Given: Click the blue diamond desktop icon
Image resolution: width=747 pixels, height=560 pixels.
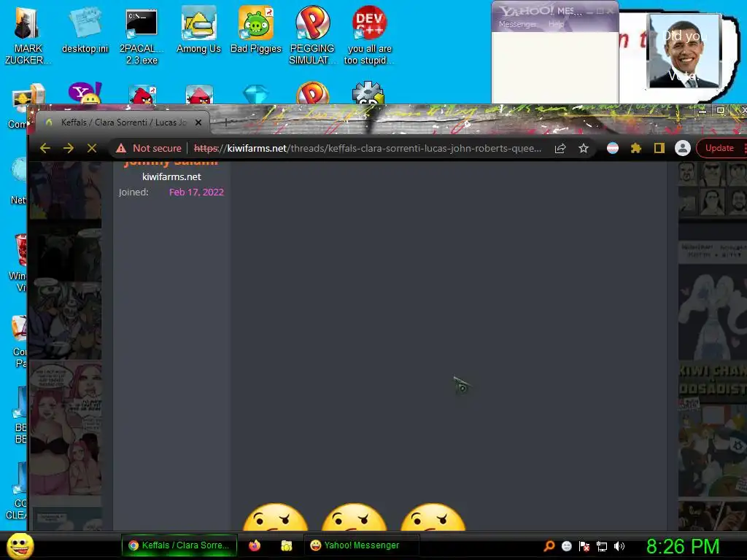Looking at the screenshot, I should [256, 94].
